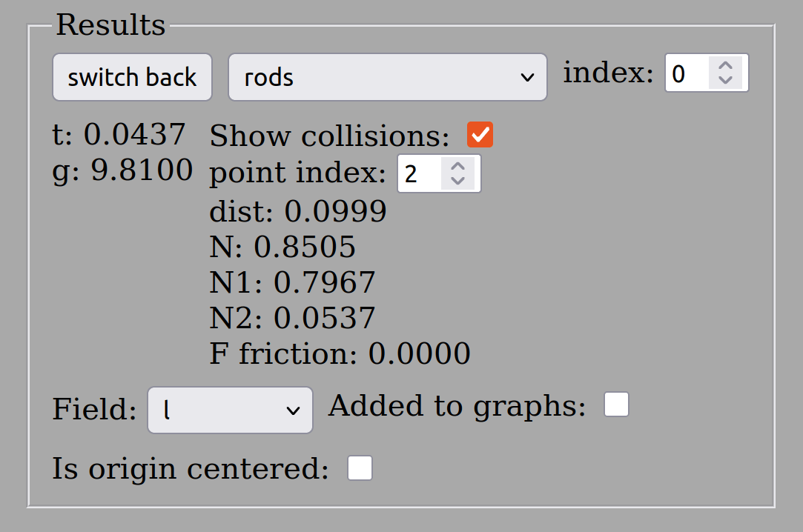Screen dimensions: 803x532
Task: Enable Added to graphs
Action: [615, 405]
